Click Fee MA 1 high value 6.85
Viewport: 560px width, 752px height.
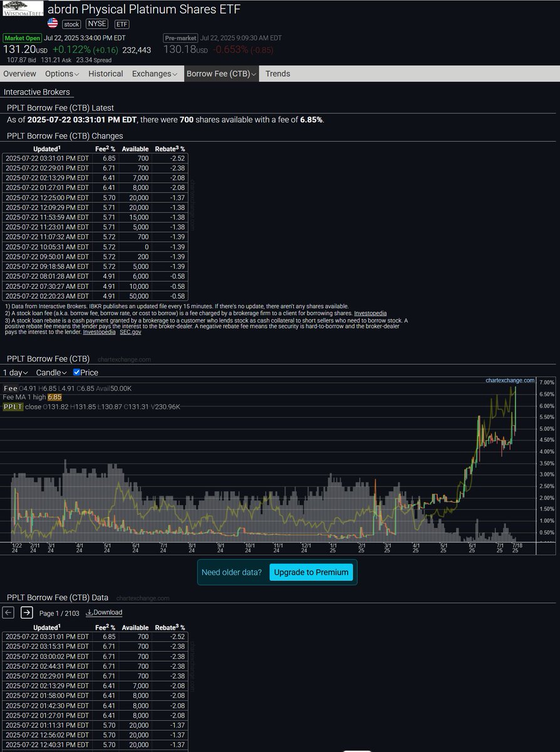54,397
